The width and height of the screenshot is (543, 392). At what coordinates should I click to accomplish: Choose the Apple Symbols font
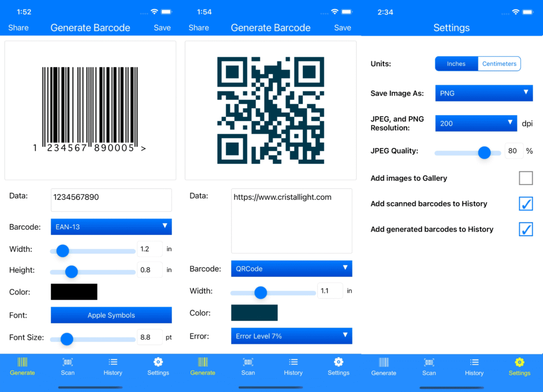111,315
